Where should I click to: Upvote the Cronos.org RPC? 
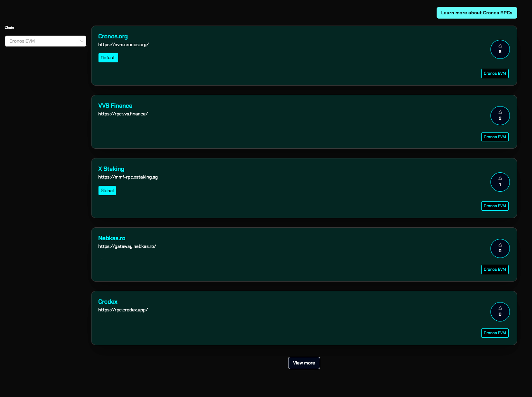(x=500, y=49)
